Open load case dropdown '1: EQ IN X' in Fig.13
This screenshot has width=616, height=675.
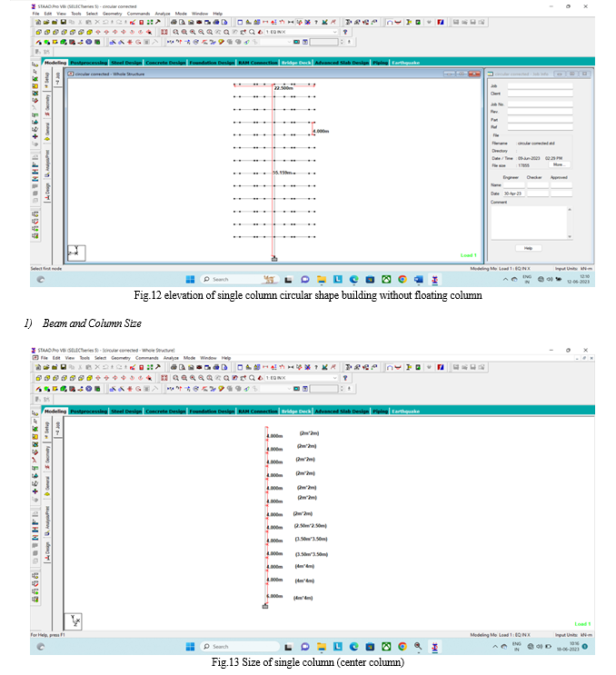[x=301, y=378]
